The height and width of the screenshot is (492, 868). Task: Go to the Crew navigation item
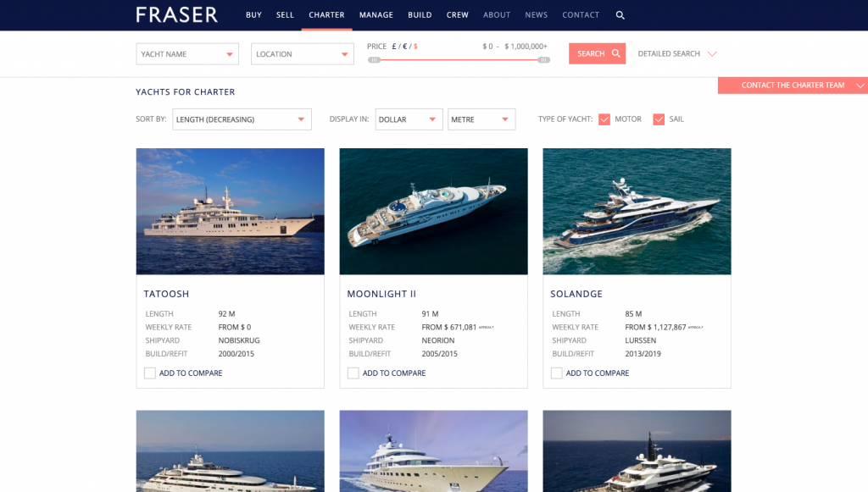[x=457, y=15]
